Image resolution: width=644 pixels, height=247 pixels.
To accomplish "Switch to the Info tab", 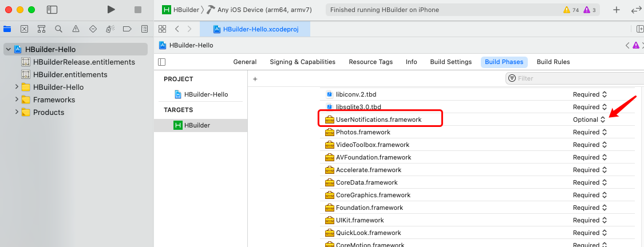I will (411, 62).
